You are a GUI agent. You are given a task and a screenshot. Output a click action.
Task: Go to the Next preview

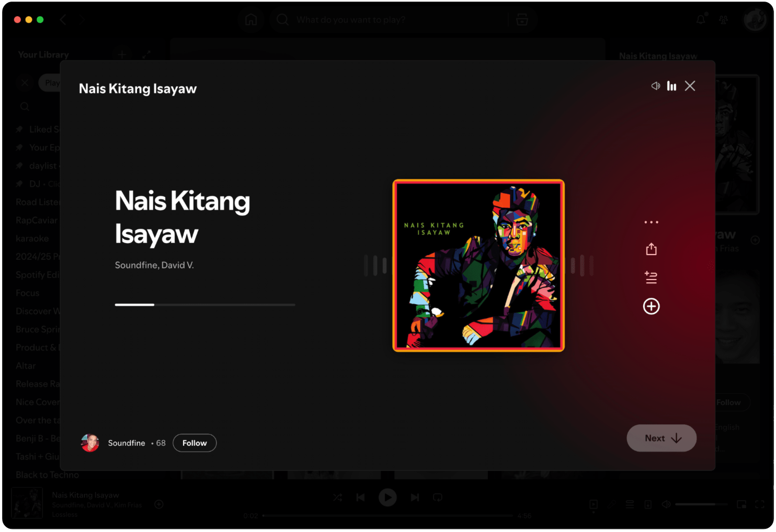click(x=661, y=438)
